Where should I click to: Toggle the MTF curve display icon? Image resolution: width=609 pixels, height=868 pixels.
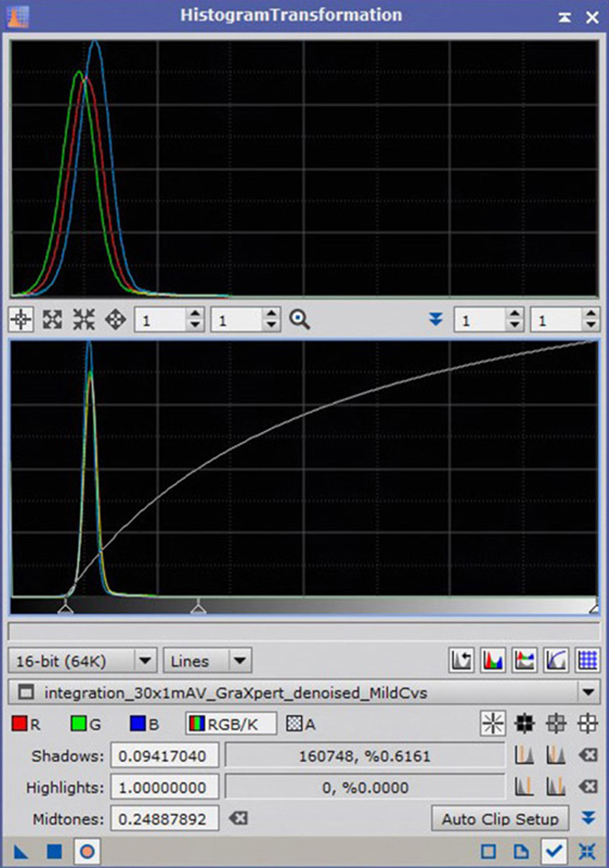point(556,660)
